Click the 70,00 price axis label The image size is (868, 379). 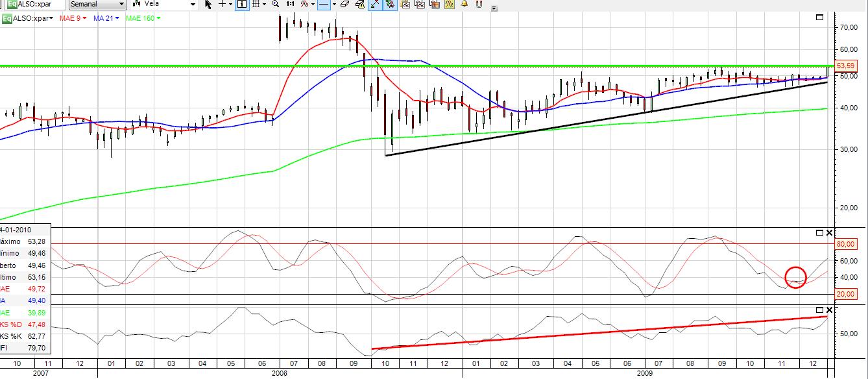[x=849, y=27]
